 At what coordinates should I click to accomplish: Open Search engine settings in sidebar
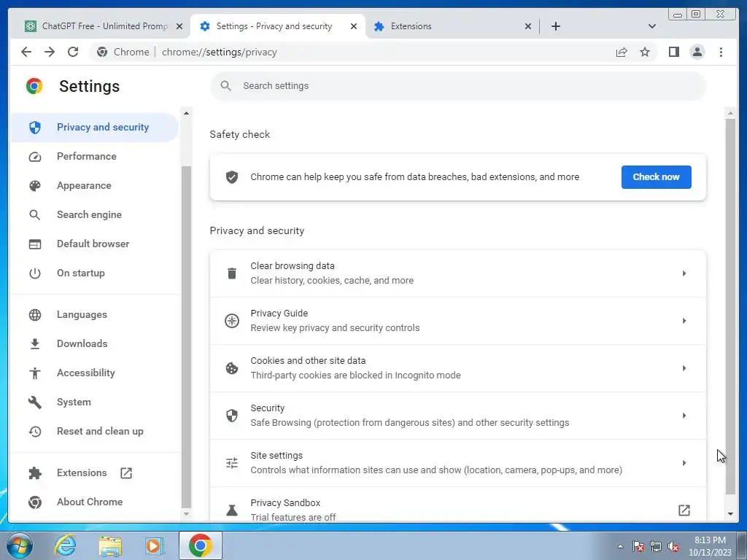[x=94, y=215]
